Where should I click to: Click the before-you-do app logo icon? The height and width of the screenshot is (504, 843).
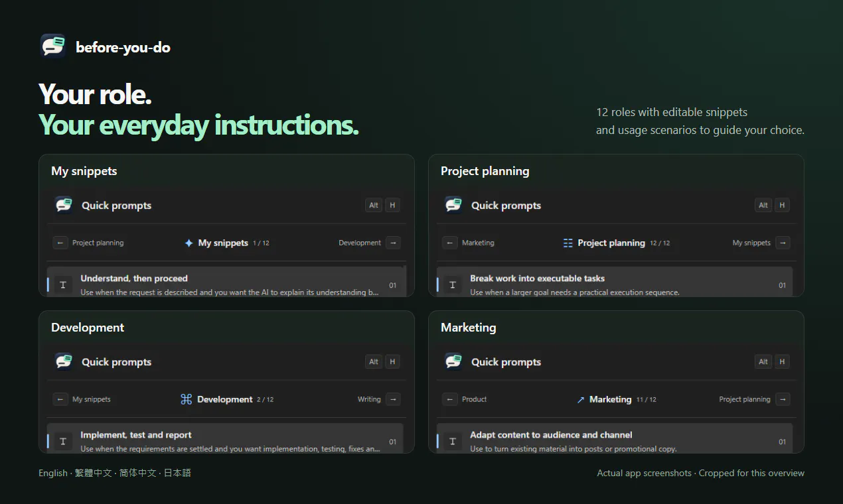(x=53, y=46)
